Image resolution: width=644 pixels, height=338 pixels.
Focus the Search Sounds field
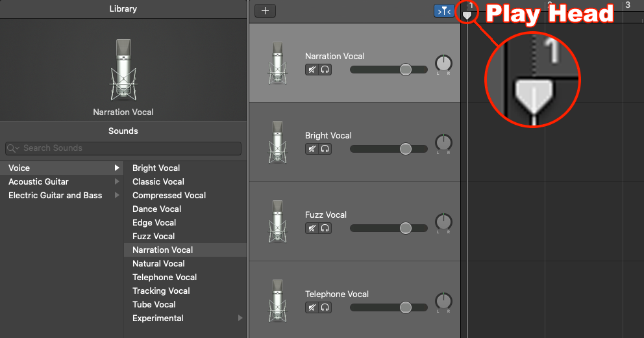point(123,148)
